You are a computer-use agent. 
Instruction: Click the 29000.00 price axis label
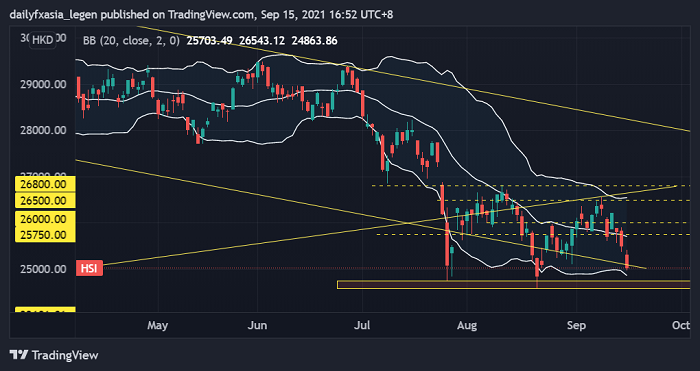tap(44, 84)
